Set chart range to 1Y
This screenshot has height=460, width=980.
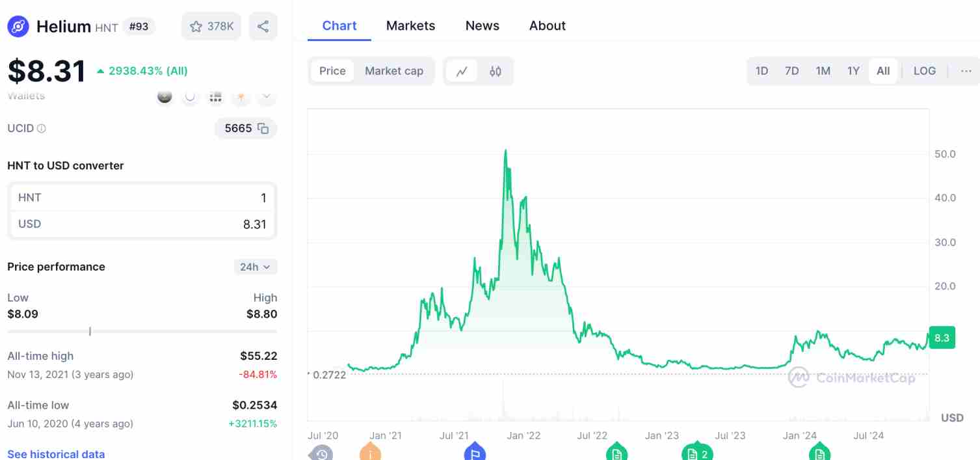(x=853, y=71)
